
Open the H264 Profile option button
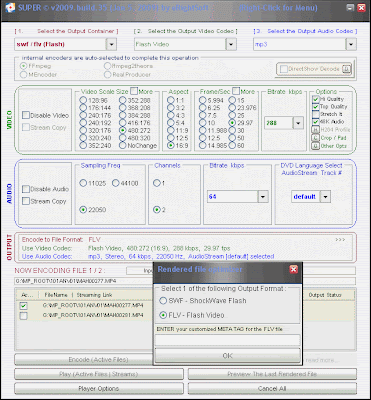coord(315,130)
